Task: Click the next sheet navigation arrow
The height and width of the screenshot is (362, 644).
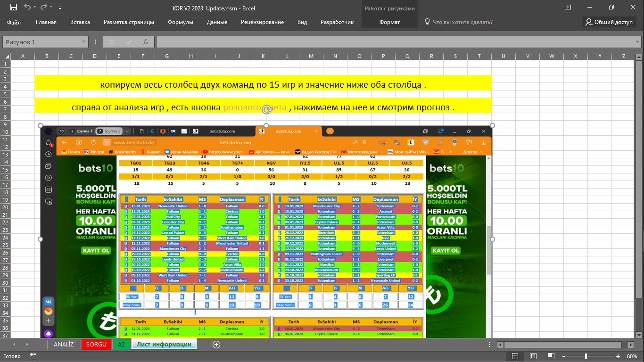Action: point(27,345)
